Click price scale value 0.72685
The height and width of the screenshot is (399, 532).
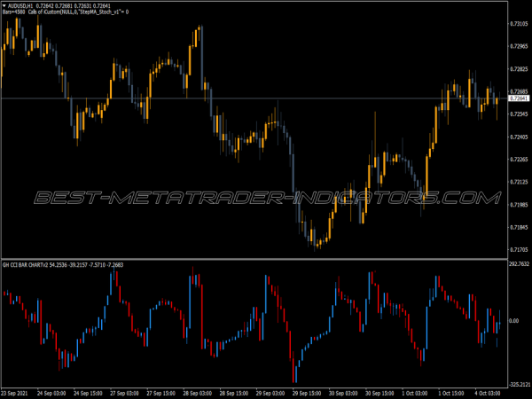[x=520, y=91]
